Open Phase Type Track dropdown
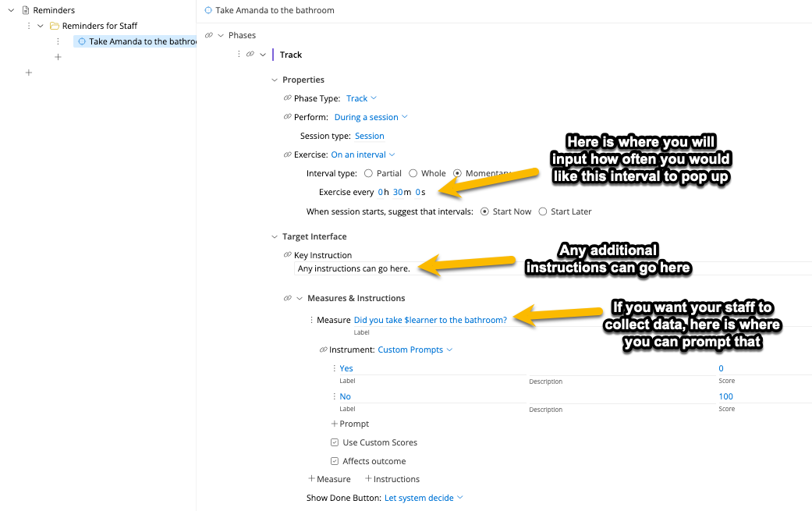The image size is (812, 511). pos(361,98)
